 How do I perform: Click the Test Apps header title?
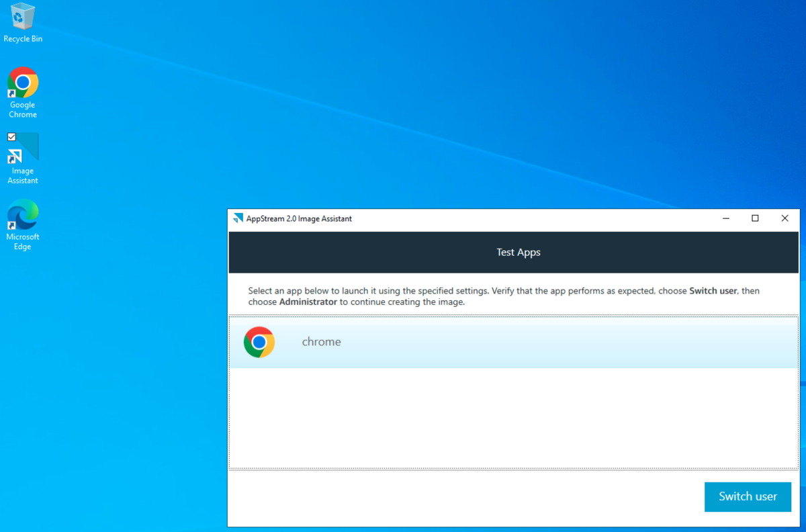[x=519, y=253]
